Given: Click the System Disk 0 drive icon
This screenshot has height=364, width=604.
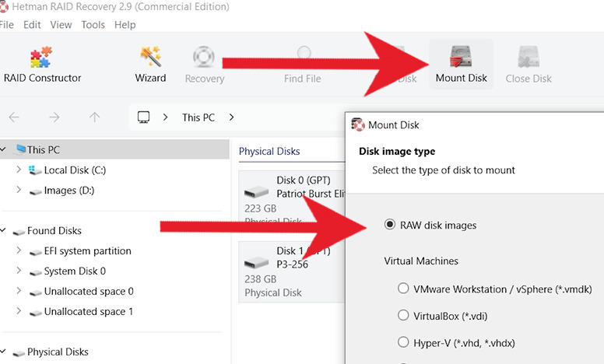Looking at the screenshot, I should (36, 272).
